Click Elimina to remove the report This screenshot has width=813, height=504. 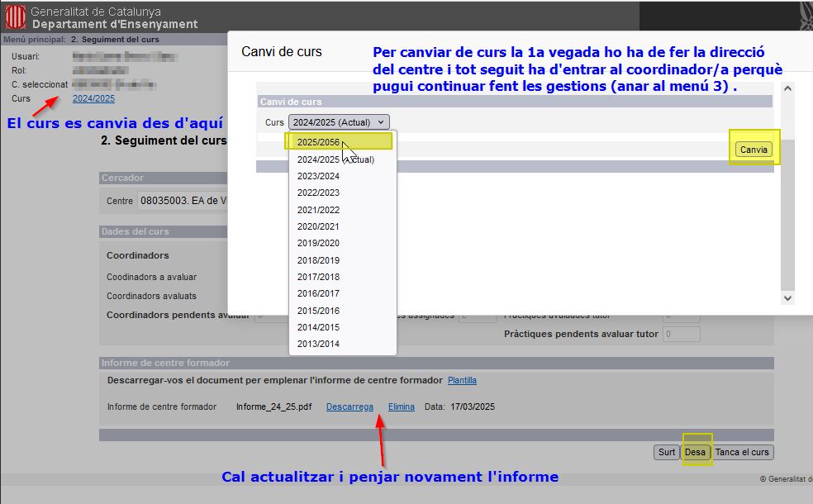coord(402,407)
